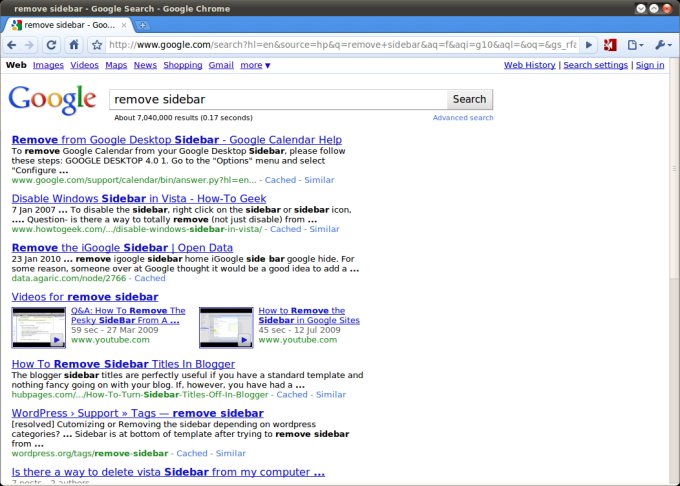Click the forward navigation arrow
Image resolution: width=680 pixels, height=486 pixels.
[29, 45]
